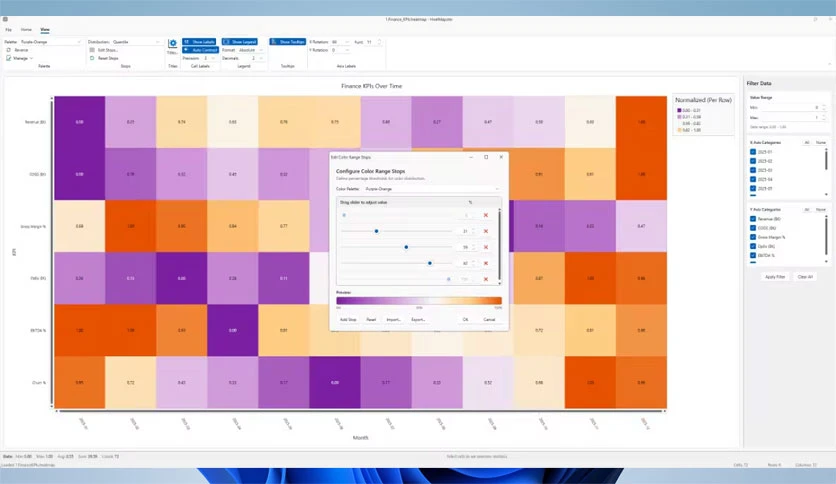Open the legend Format dropdown
This screenshot has width=836, height=484.
(x=251, y=50)
